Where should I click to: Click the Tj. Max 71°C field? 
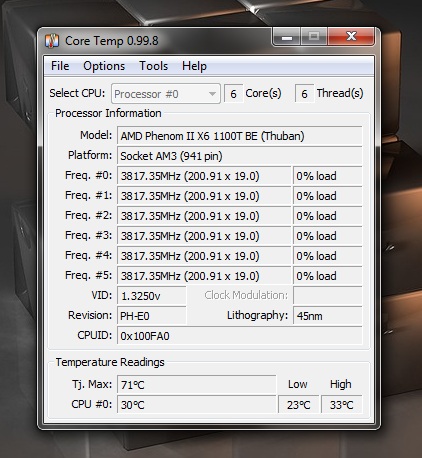197,385
